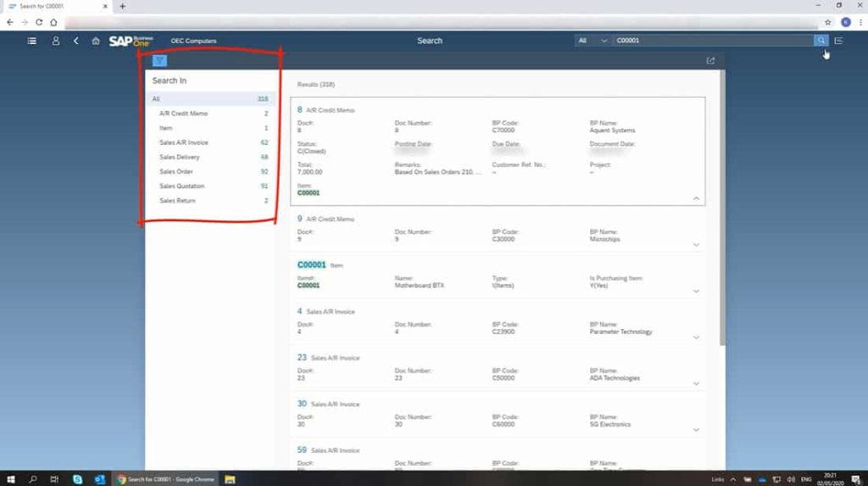868x486 pixels.
Task: Open Sales A/R Invoice 23 link
Action: click(302, 357)
